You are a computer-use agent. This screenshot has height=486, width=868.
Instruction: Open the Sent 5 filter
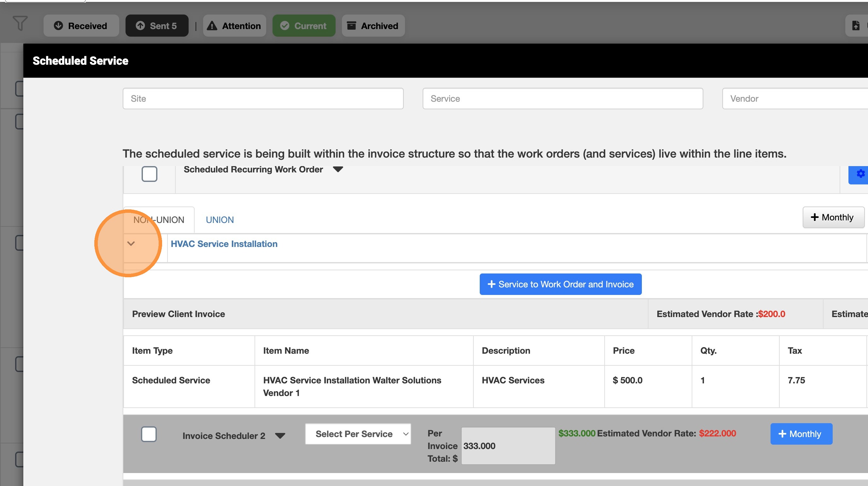pyautogui.click(x=157, y=26)
